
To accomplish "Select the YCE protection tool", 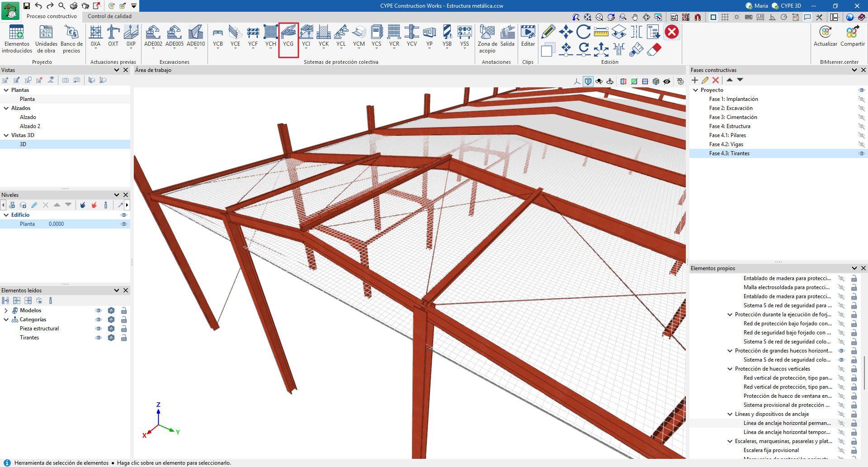I will pos(235,36).
